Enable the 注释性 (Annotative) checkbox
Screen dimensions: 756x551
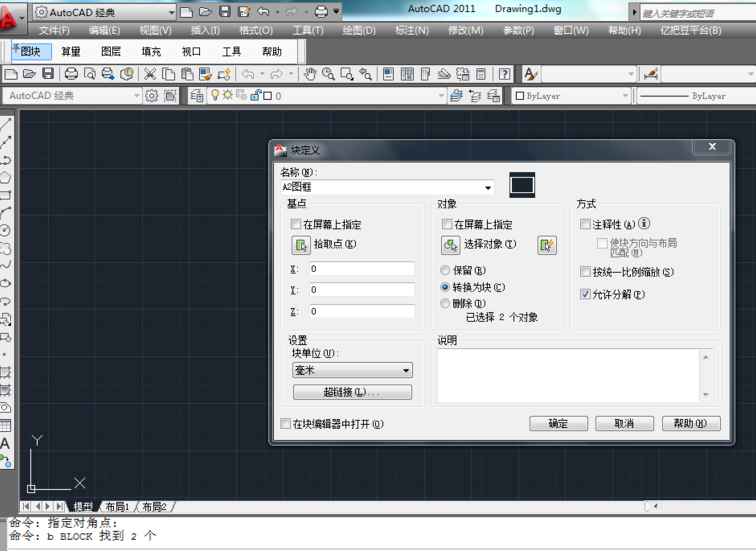point(585,224)
